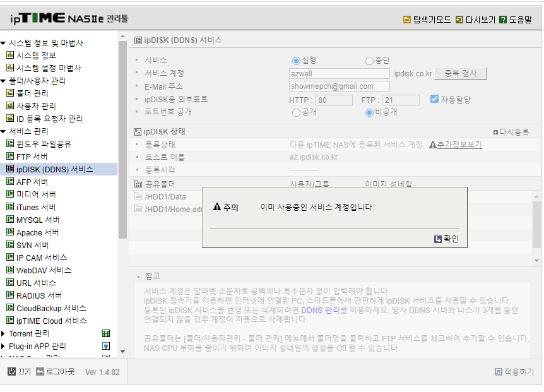Click shared folder list scrollbar thumb
This screenshot has width=544, height=392.
tap(536, 225)
